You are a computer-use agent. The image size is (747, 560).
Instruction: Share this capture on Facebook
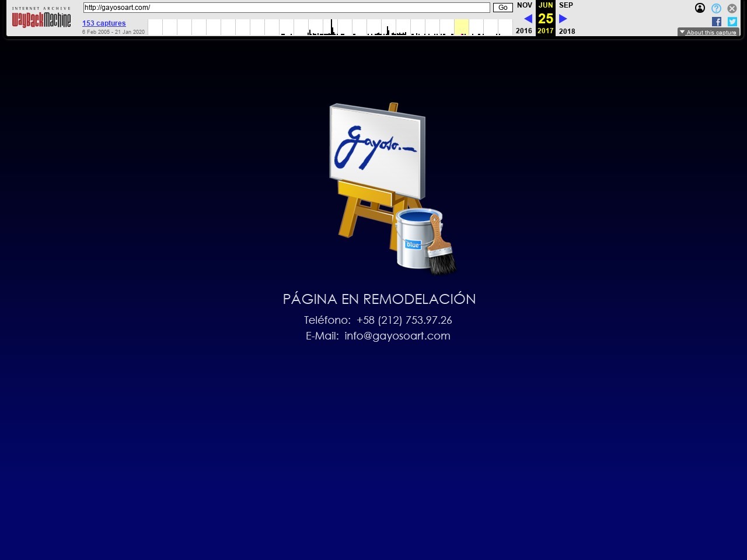pos(717,22)
